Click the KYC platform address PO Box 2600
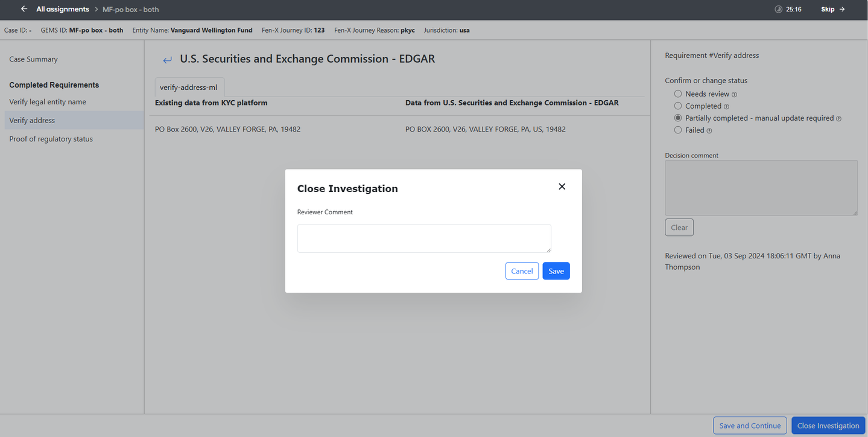The width and height of the screenshot is (868, 437). pyautogui.click(x=228, y=129)
